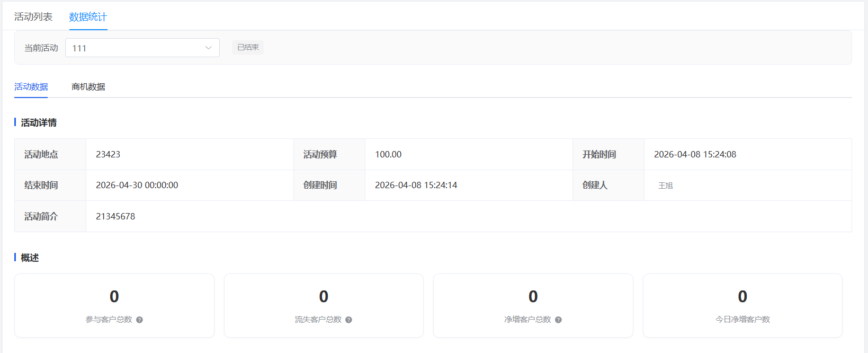Select 结束时间 value 2026-04-30 00:00:00
This screenshot has height=353, width=868.
[137, 185]
